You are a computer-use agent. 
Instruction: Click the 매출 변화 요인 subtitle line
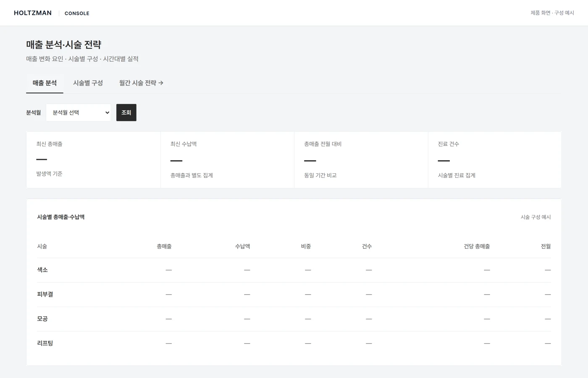click(x=82, y=59)
